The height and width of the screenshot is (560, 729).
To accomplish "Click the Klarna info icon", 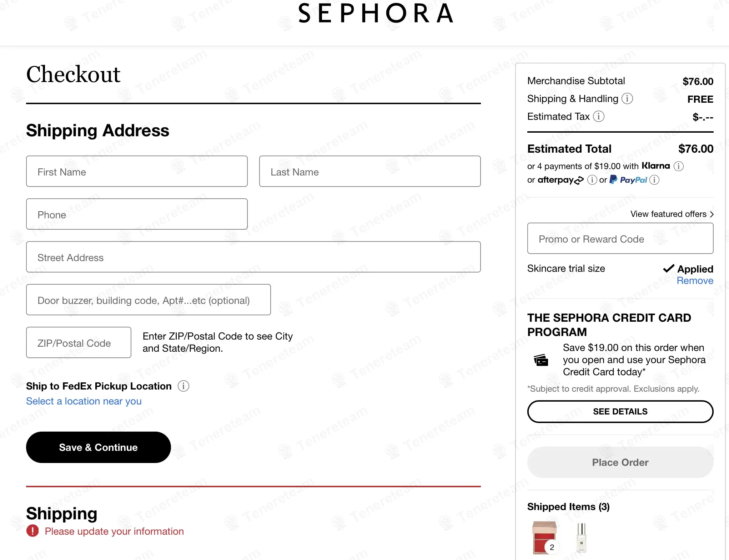I will (679, 166).
